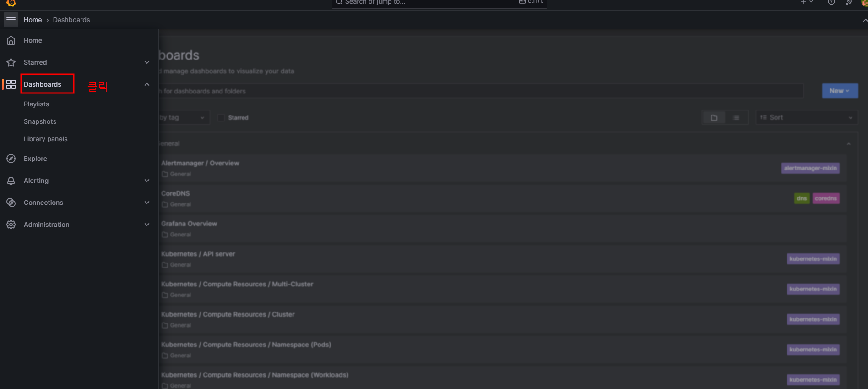868x389 pixels.
Task: Expand the Alerting section chevron
Action: tap(147, 181)
